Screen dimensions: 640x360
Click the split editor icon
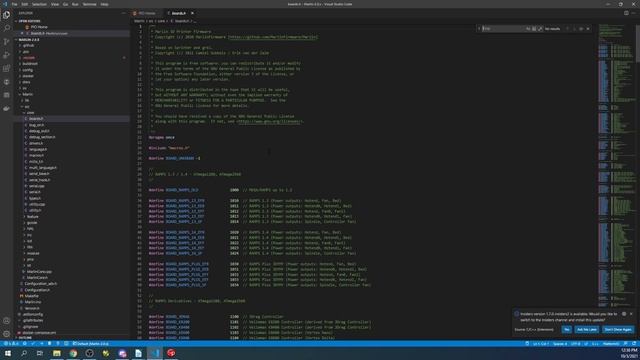[x=626, y=13]
